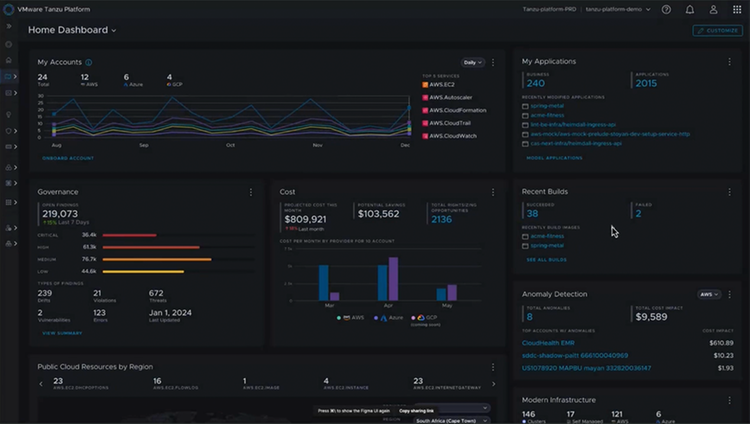Show previous resources with the left arrow
This screenshot has height=424, width=750.
tap(41, 384)
